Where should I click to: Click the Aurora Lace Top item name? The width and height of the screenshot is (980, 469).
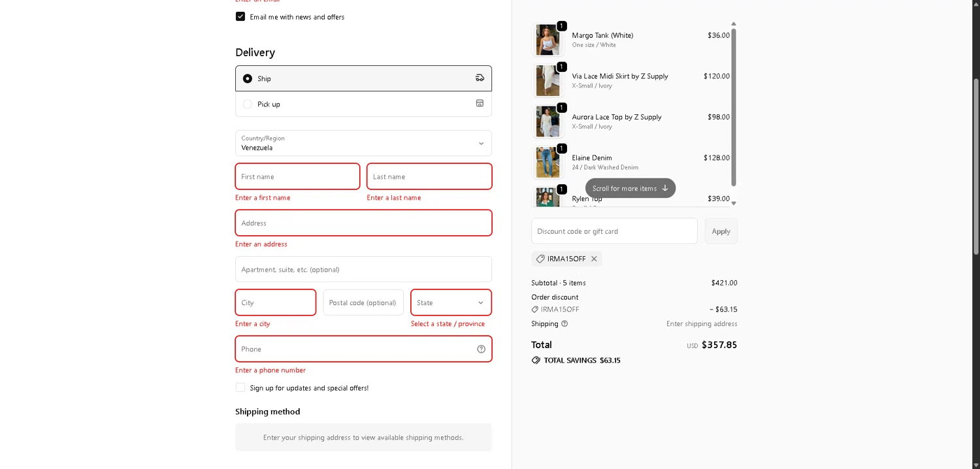617,117
